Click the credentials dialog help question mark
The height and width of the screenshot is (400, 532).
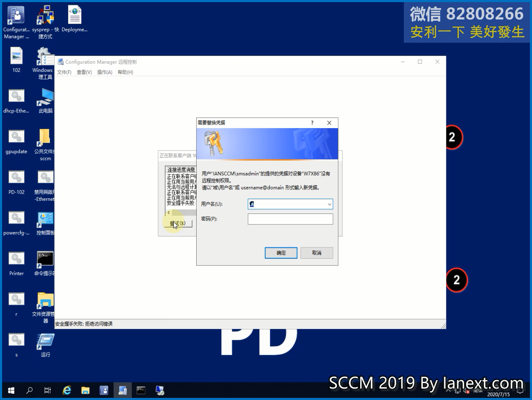click(x=313, y=123)
